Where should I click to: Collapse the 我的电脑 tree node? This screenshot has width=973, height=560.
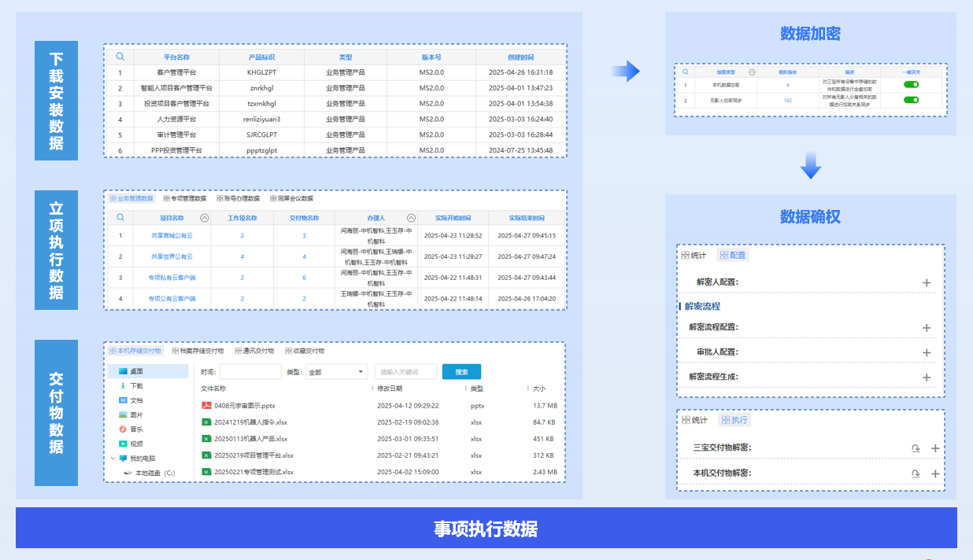tap(113, 459)
